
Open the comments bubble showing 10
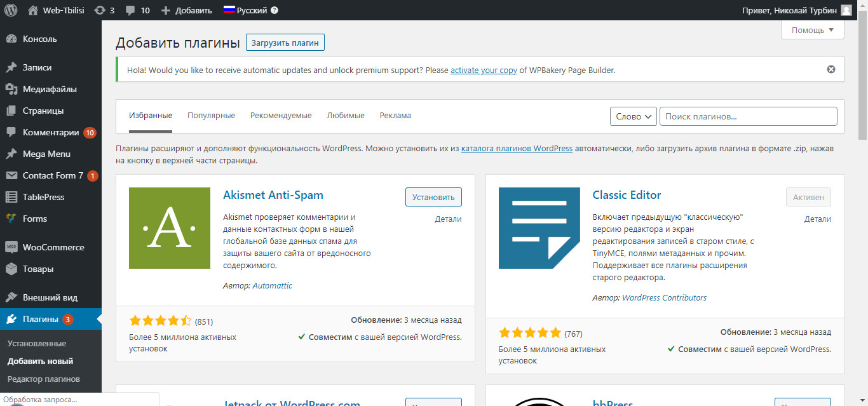(x=130, y=11)
